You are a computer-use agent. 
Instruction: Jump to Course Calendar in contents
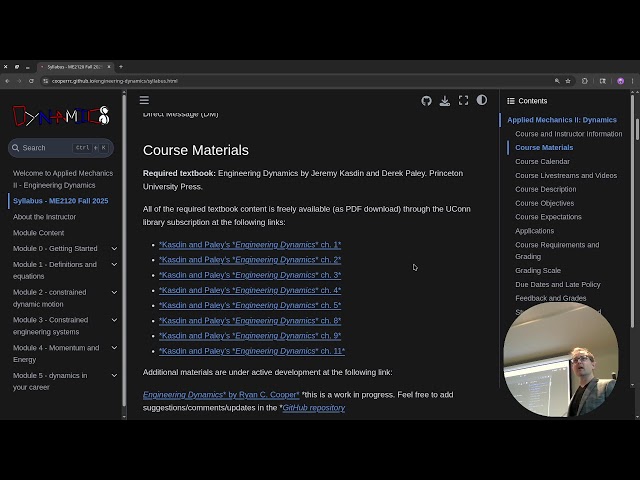point(542,161)
